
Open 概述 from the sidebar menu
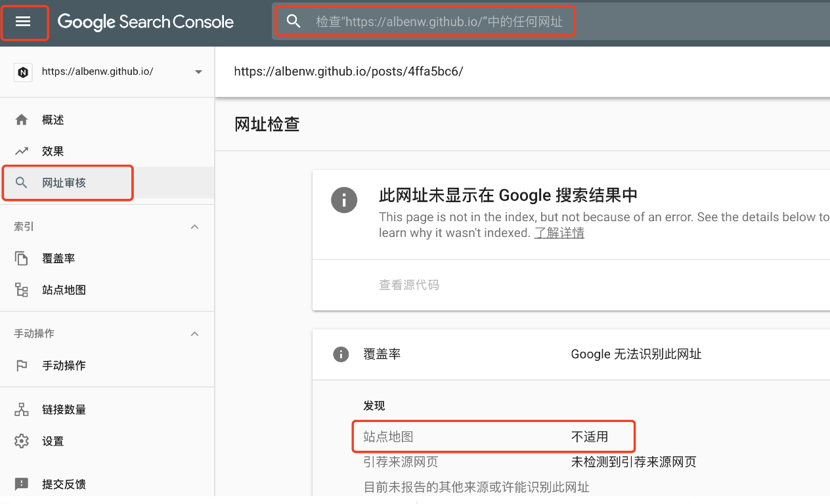(53, 120)
